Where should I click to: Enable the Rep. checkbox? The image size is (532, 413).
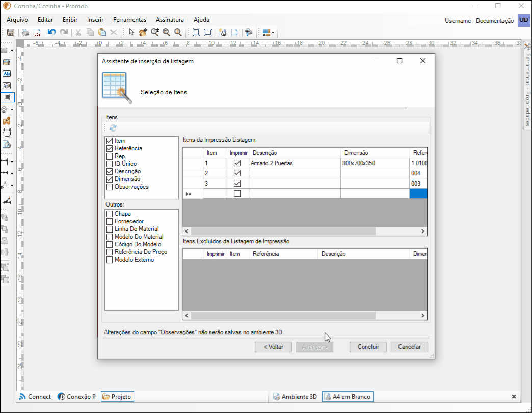point(109,156)
